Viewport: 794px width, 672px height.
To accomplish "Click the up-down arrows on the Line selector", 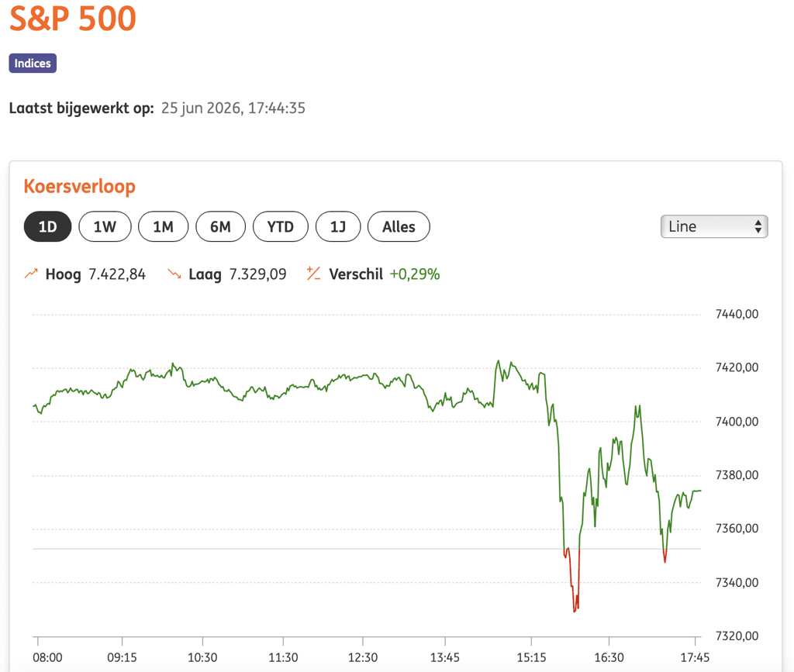I will coord(758,226).
